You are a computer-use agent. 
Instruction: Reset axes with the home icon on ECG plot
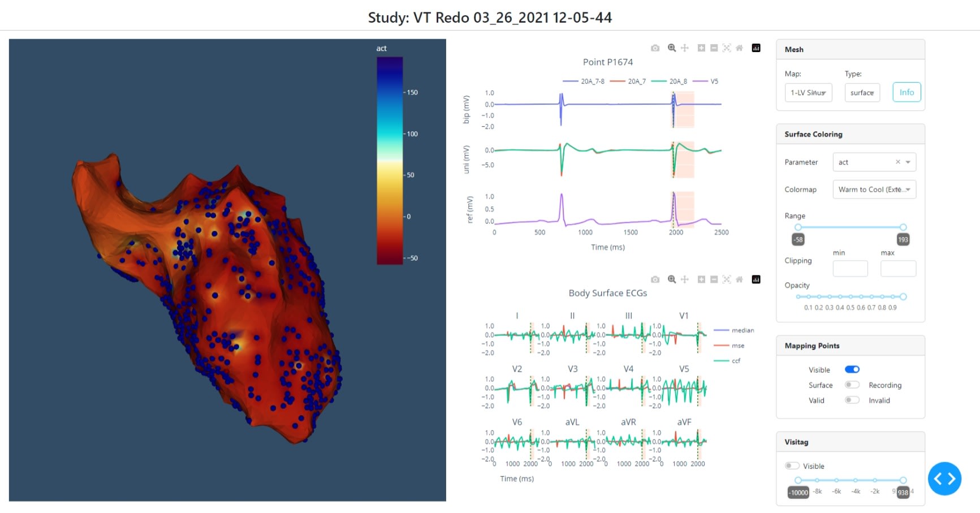coord(739,279)
